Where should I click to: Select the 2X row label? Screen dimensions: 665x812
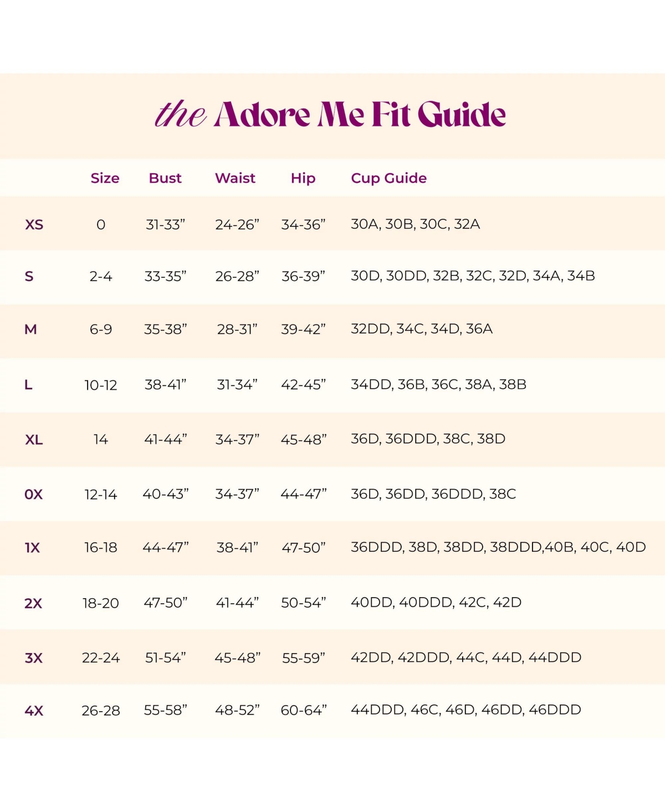click(33, 603)
